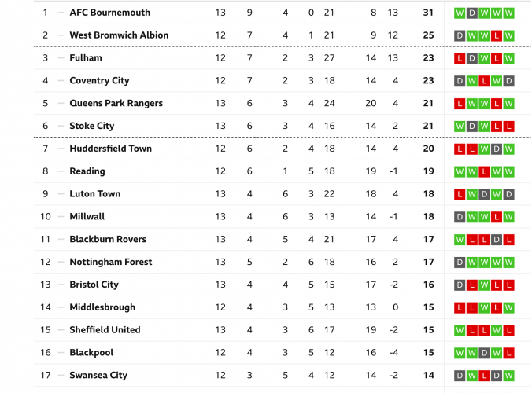Go to the Luton Town team link
532x393 pixels.
pyautogui.click(x=97, y=194)
